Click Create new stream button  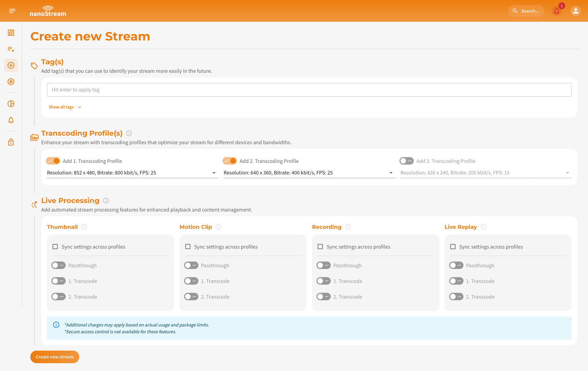click(55, 357)
